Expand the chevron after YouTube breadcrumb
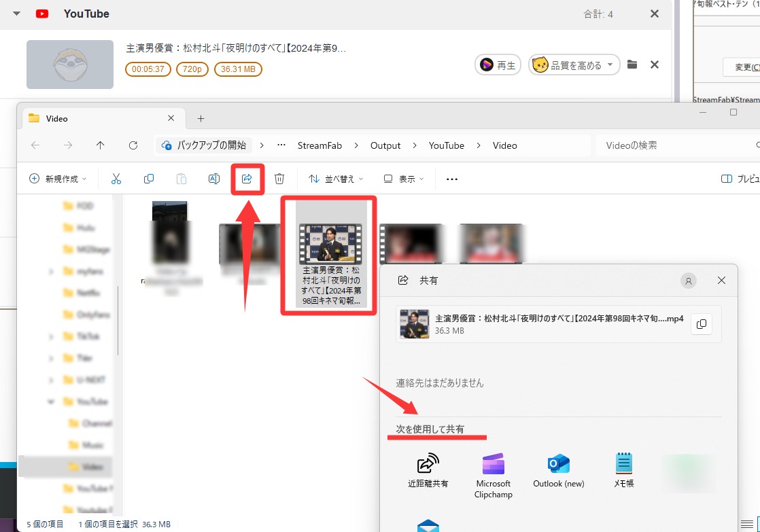This screenshot has height=532, width=760. point(479,145)
